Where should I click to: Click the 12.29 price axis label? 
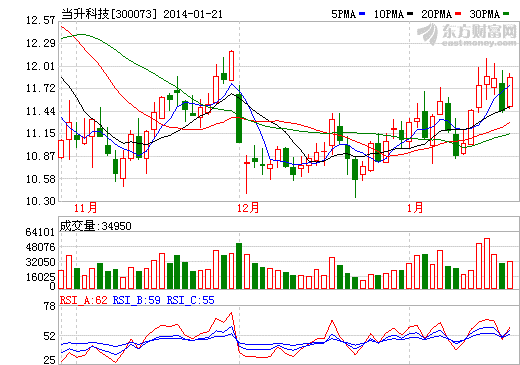(40, 43)
